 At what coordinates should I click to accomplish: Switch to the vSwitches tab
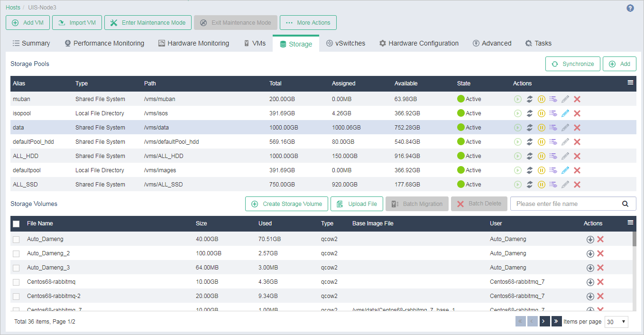click(346, 43)
